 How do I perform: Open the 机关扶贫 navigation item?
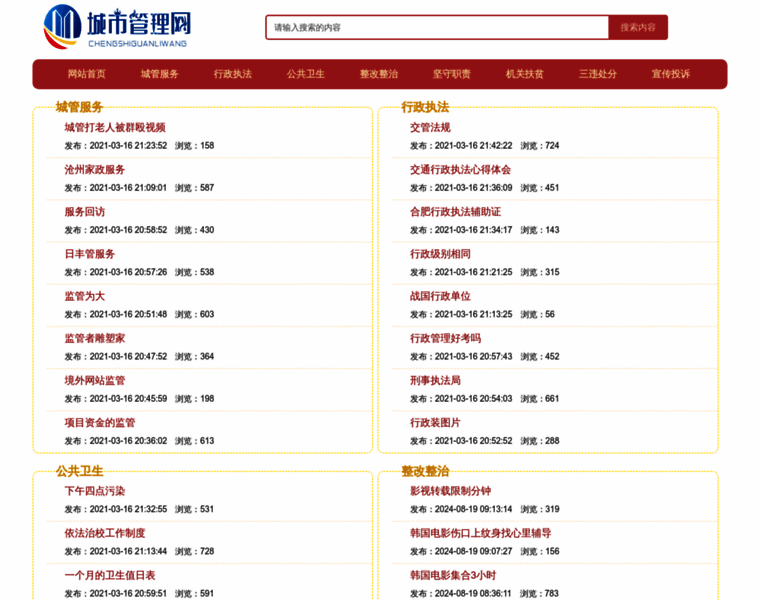click(x=525, y=74)
